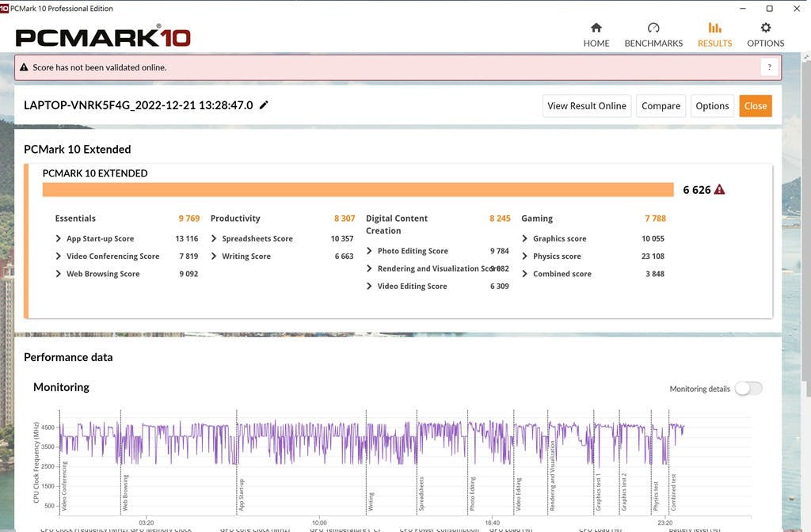This screenshot has width=811, height=532.
Task: Click the pencil icon to rename result
Action: point(264,105)
